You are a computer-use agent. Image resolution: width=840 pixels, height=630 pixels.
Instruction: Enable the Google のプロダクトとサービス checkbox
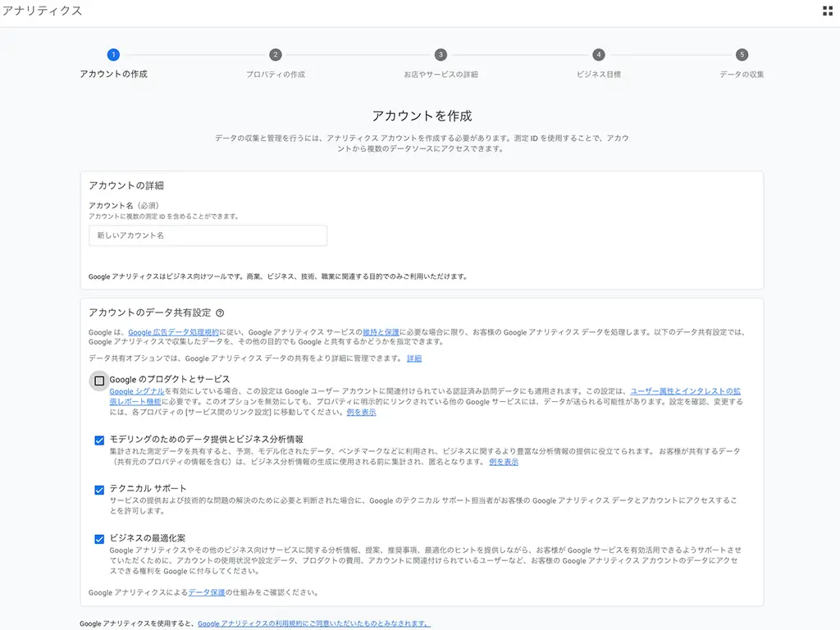[99, 381]
